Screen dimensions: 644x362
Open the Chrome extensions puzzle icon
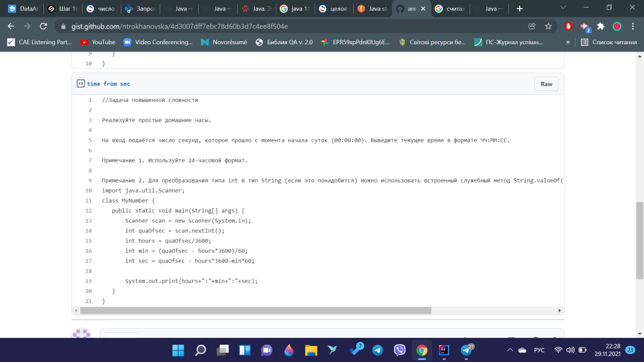(x=600, y=26)
